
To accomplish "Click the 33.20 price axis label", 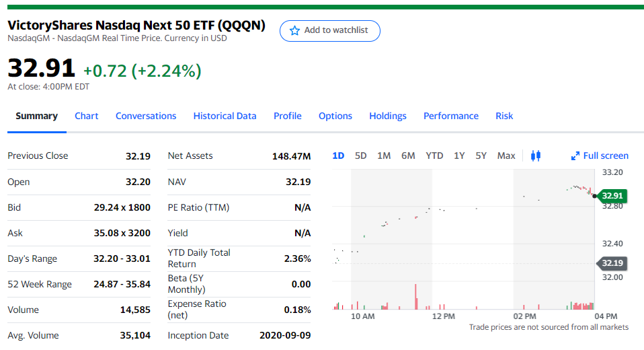I will click(612, 172).
